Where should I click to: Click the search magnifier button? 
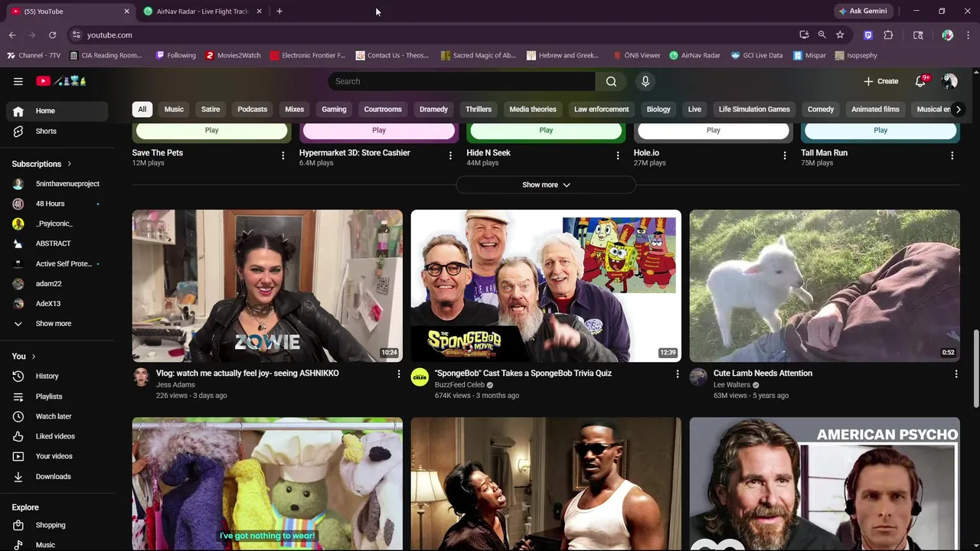pyautogui.click(x=611, y=81)
